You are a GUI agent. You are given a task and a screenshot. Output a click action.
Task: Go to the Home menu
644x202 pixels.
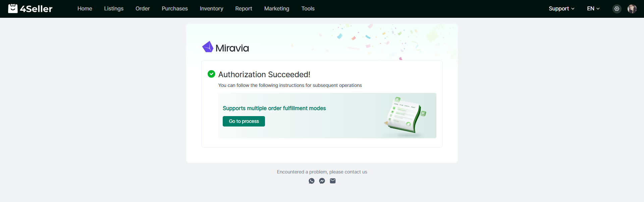click(85, 9)
